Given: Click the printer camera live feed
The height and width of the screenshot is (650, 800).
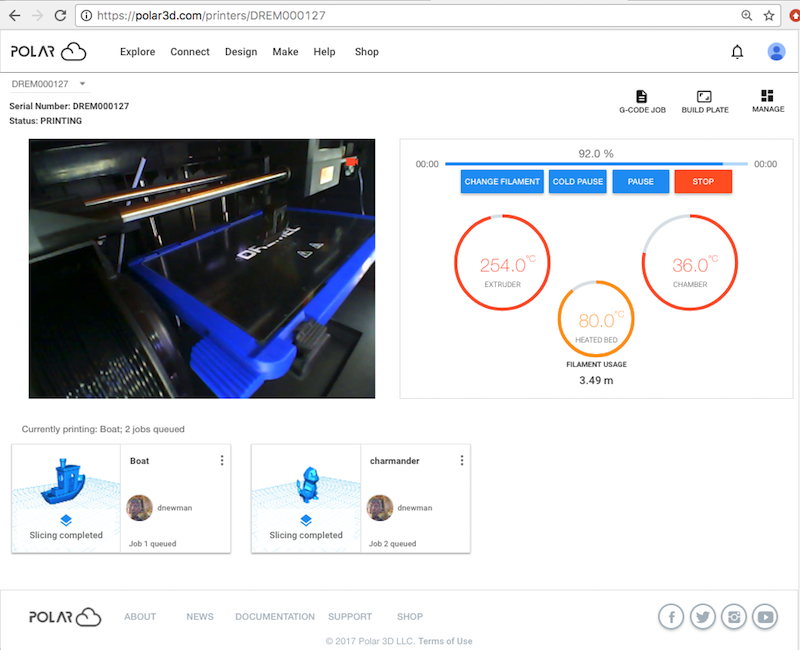Looking at the screenshot, I should 202,268.
